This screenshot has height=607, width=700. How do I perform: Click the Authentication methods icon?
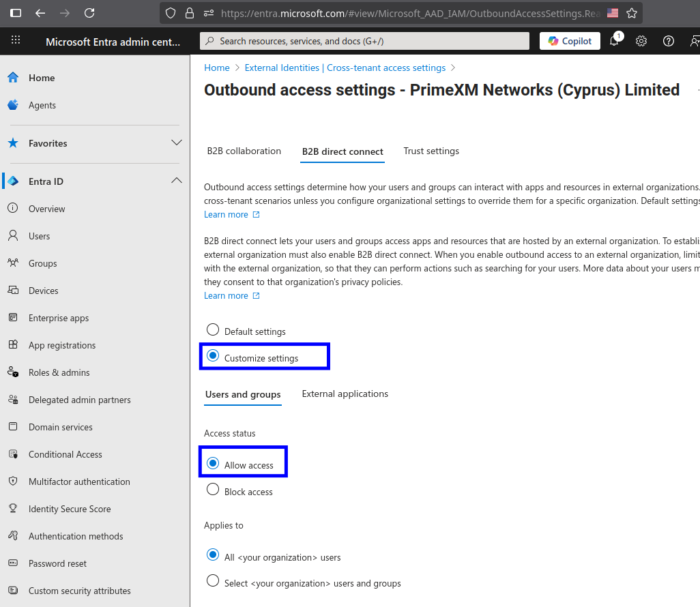13,535
